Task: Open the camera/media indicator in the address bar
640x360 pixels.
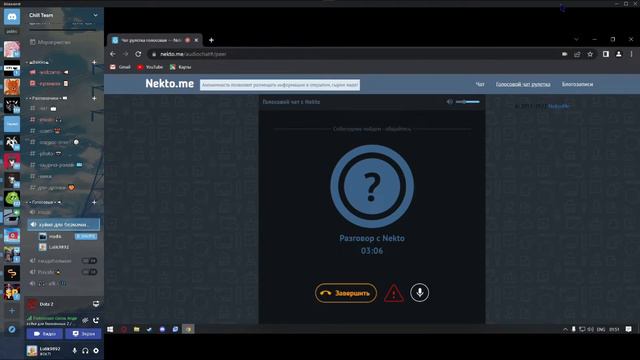Action: pyautogui.click(x=564, y=54)
